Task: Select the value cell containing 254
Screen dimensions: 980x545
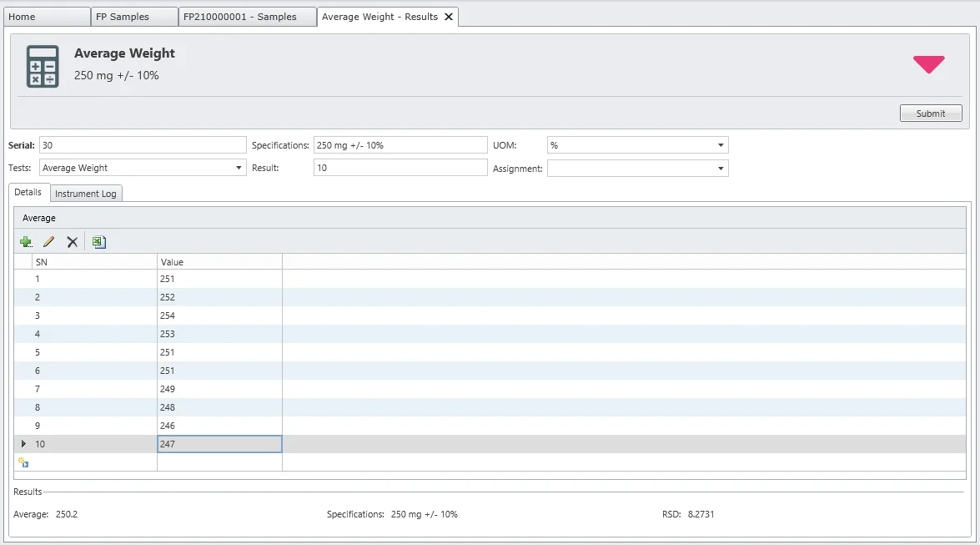Action: click(219, 315)
